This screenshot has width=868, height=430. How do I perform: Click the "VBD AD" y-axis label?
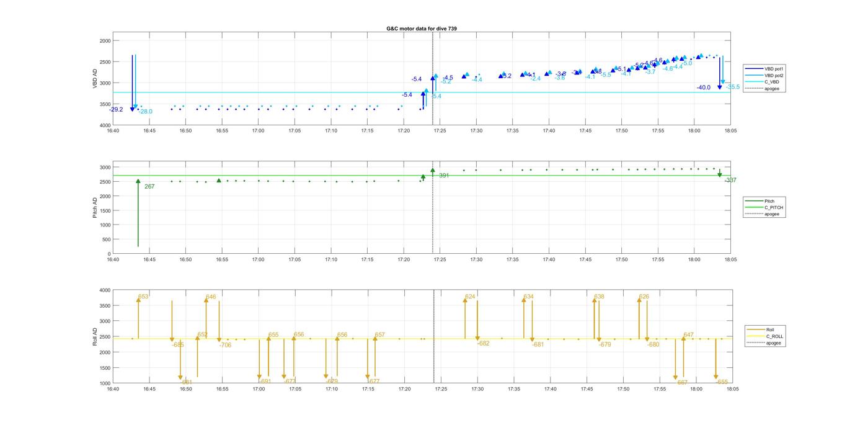point(95,79)
